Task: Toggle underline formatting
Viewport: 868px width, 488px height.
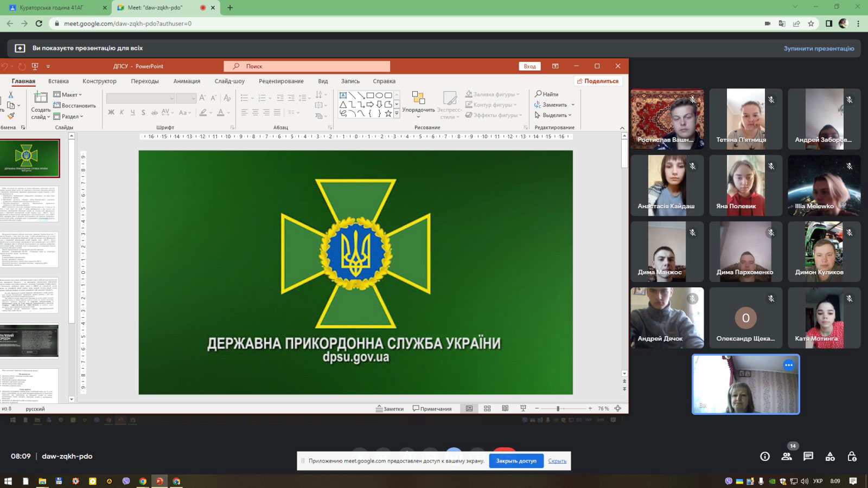Action: click(x=133, y=112)
